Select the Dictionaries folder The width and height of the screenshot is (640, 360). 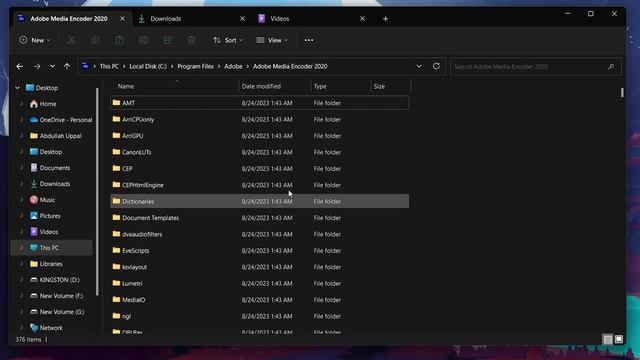click(x=260, y=201)
